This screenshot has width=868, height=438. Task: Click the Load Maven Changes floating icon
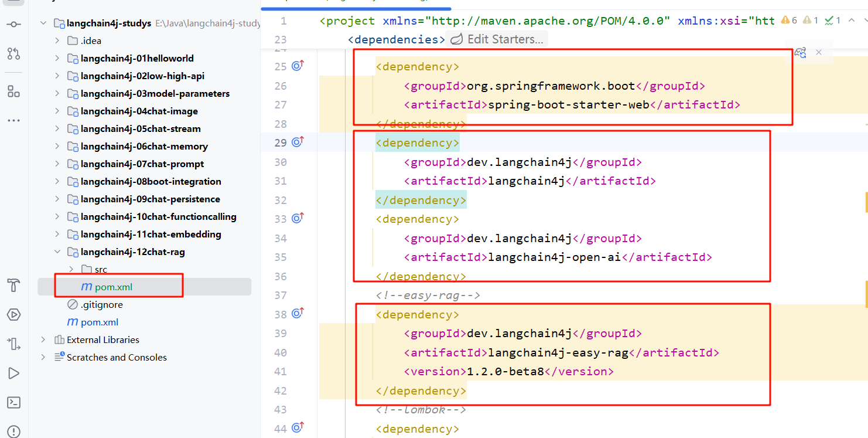click(x=800, y=52)
